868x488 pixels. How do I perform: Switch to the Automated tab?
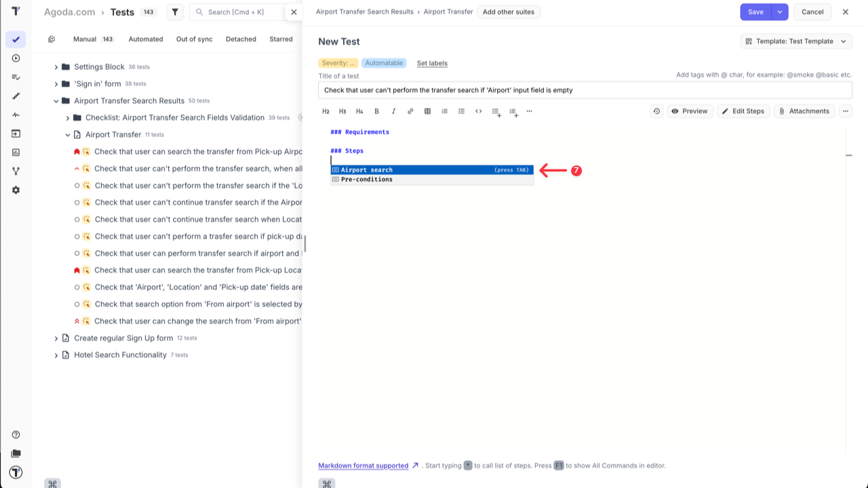[146, 39]
